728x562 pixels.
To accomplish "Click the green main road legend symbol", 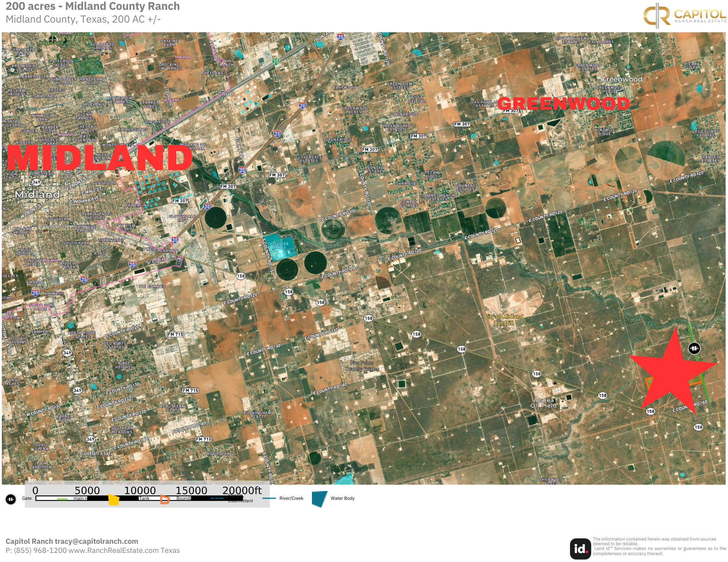I will (x=62, y=499).
